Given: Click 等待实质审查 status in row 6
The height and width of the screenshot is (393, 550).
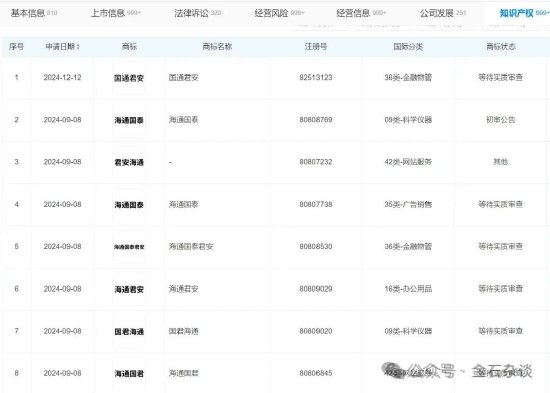Looking at the screenshot, I should [501, 289].
